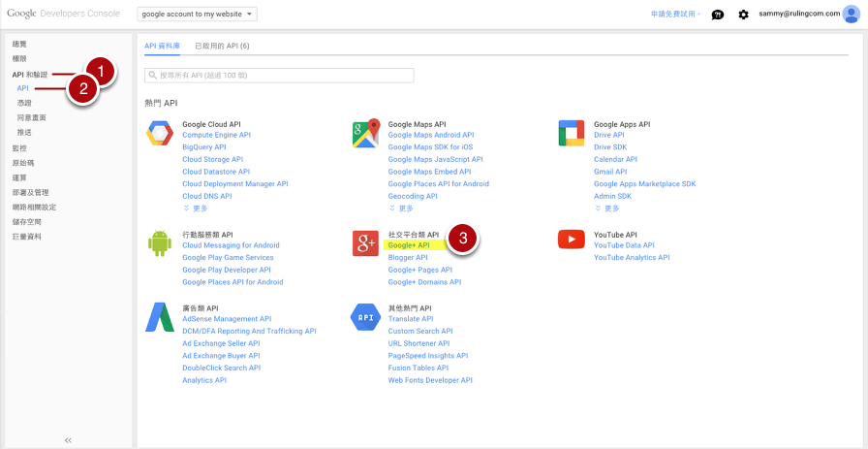Open the BigQuery API link

pos(204,146)
